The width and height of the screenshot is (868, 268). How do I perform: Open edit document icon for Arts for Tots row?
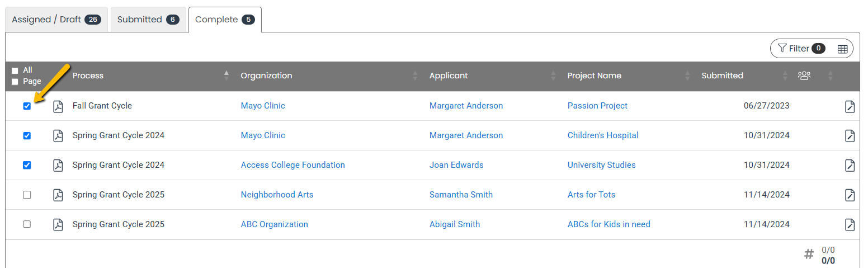coord(850,195)
